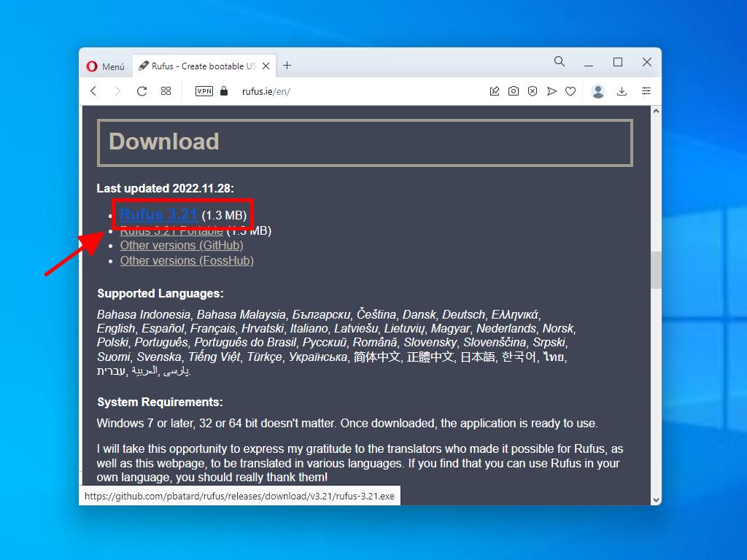Close the Rufus tab
This screenshot has height=560, width=747.
tap(266, 66)
